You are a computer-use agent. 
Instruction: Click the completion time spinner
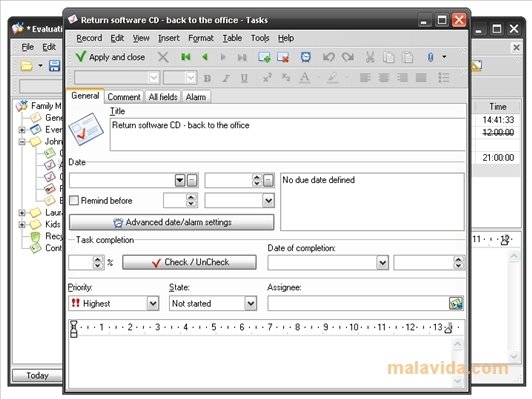(459, 263)
